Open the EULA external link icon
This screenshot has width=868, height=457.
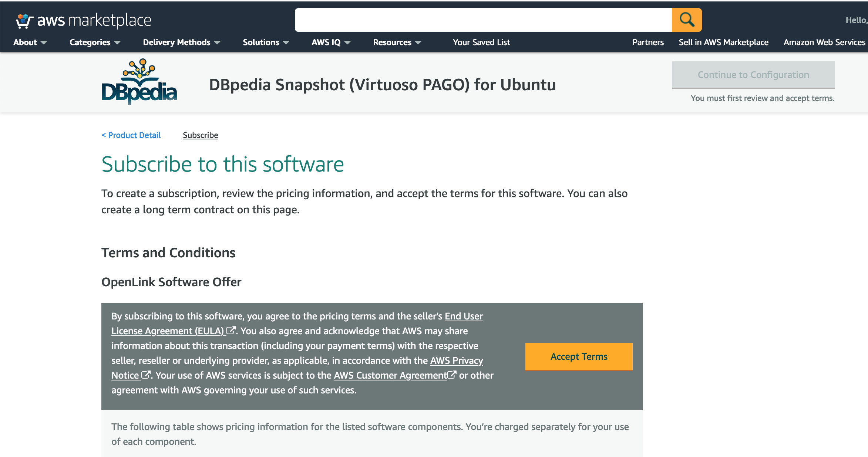[231, 331]
